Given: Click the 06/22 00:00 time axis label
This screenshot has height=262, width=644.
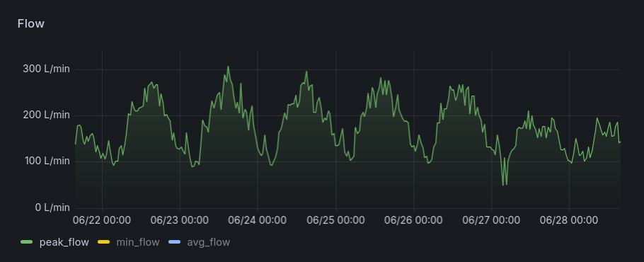Looking at the screenshot, I should tap(102, 220).
